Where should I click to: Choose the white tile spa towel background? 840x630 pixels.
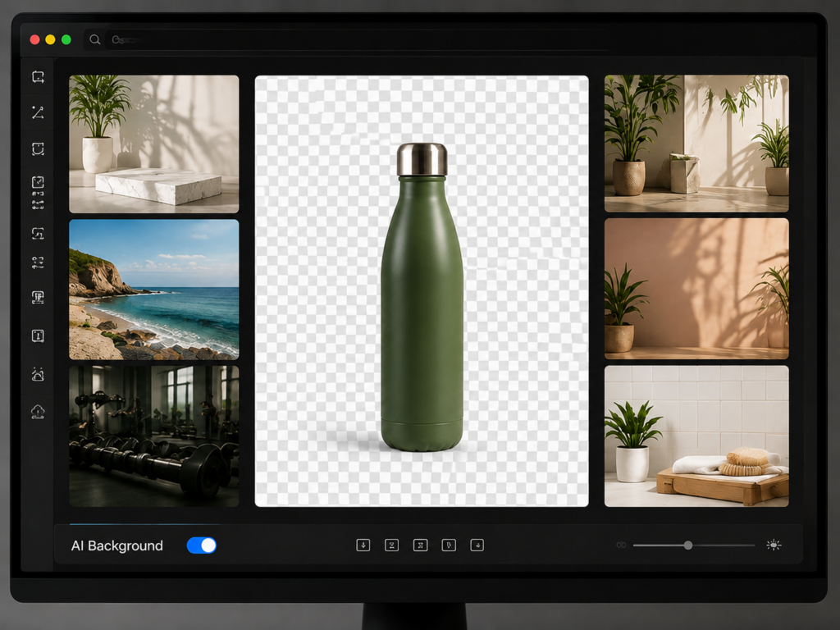tap(696, 436)
